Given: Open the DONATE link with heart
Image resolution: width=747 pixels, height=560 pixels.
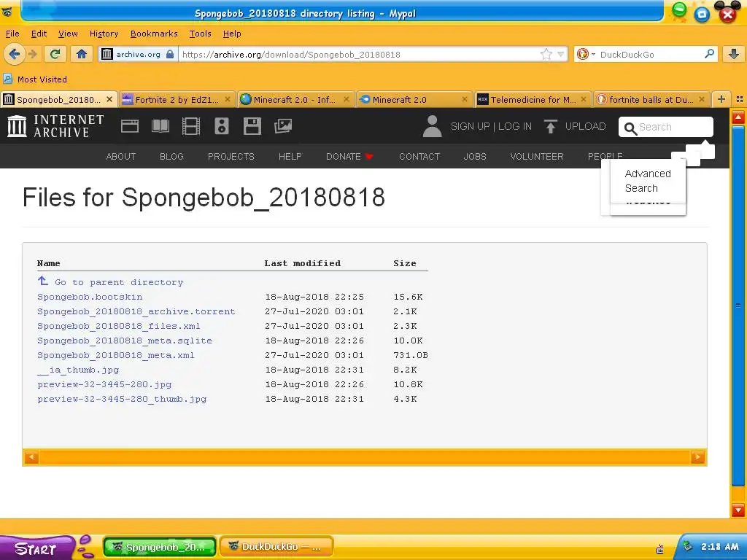Looking at the screenshot, I should pyautogui.click(x=349, y=156).
